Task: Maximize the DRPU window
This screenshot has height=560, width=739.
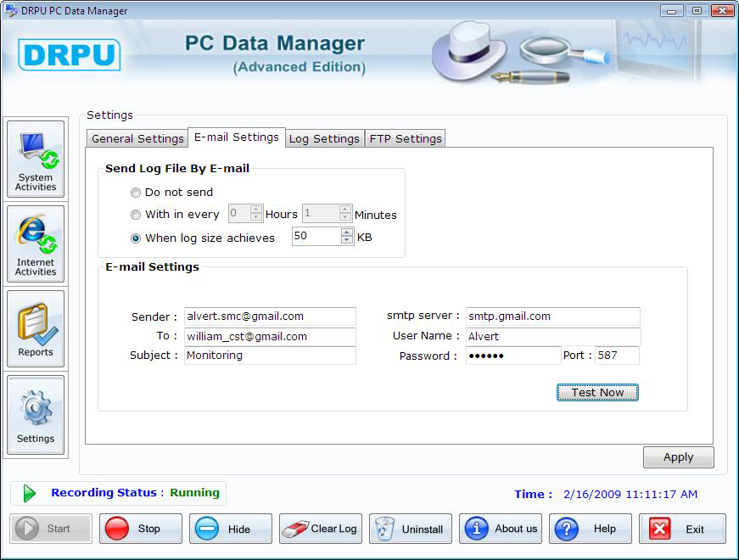Action: (x=697, y=10)
